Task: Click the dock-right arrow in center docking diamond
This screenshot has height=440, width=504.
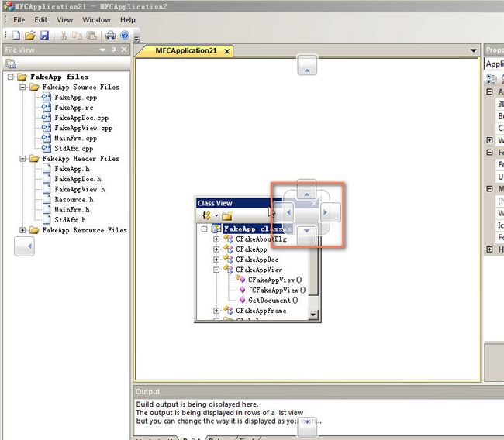Action: [330, 212]
